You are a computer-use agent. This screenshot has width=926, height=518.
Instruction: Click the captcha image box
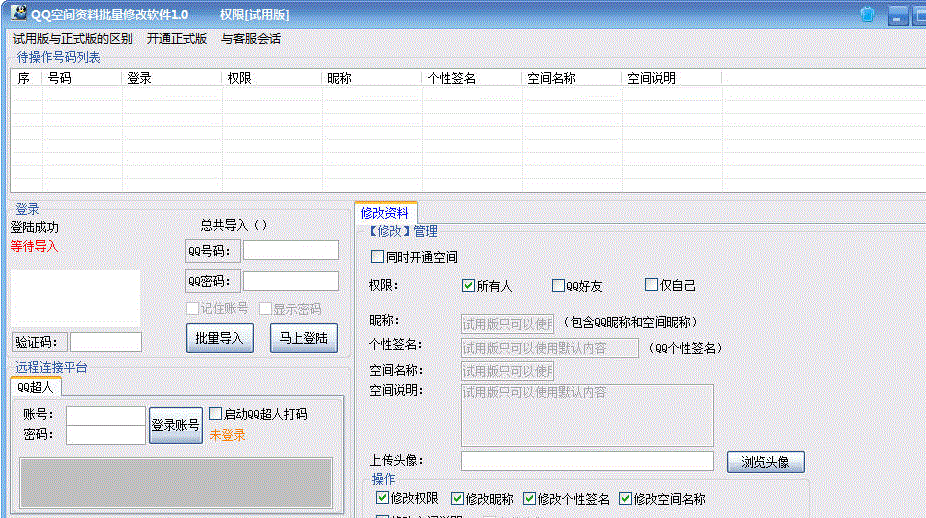tap(76, 299)
